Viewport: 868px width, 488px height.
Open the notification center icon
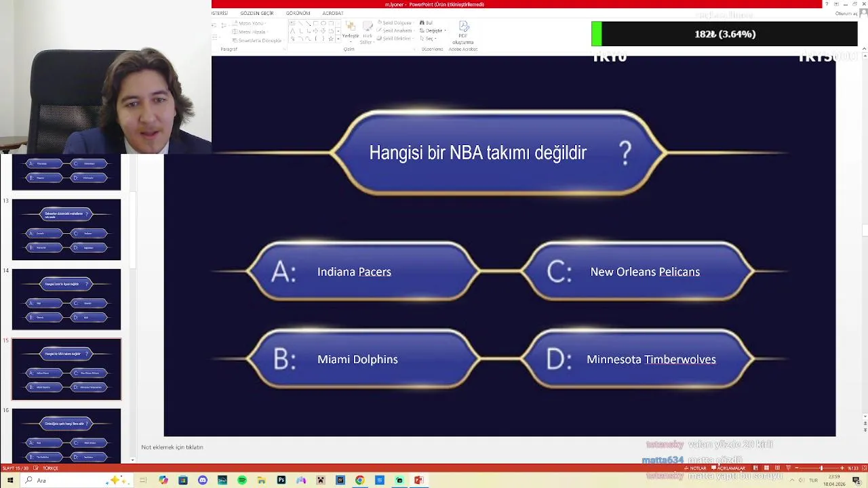(x=856, y=480)
